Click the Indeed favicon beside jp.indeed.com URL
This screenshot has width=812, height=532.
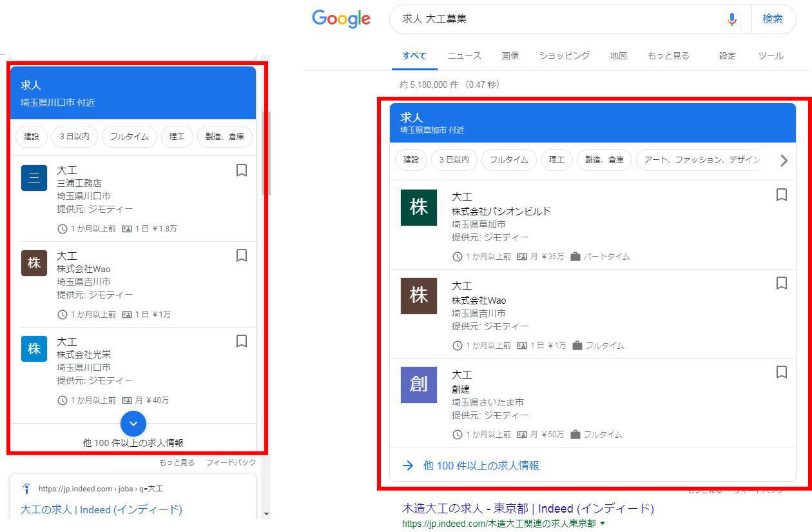tap(26, 488)
